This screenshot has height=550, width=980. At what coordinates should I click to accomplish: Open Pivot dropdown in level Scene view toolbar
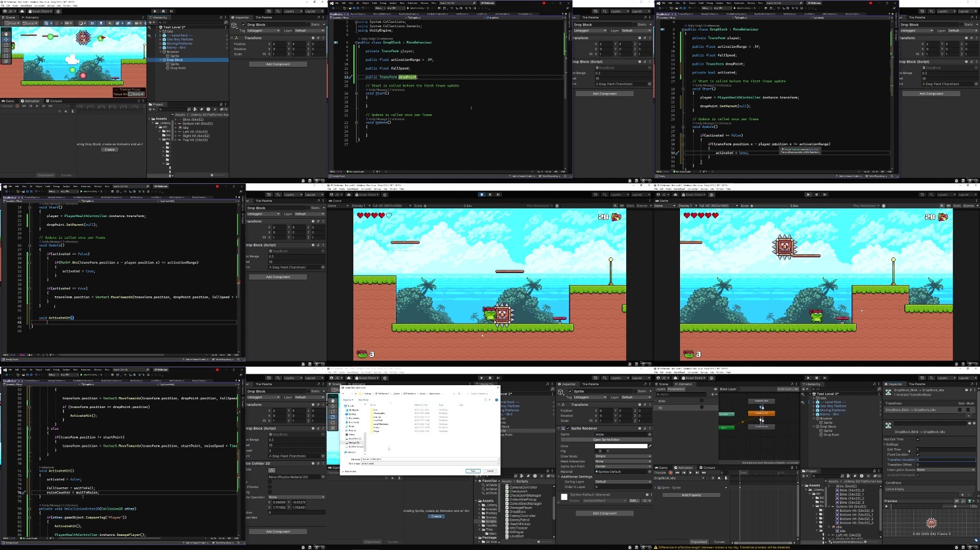[12, 23]
